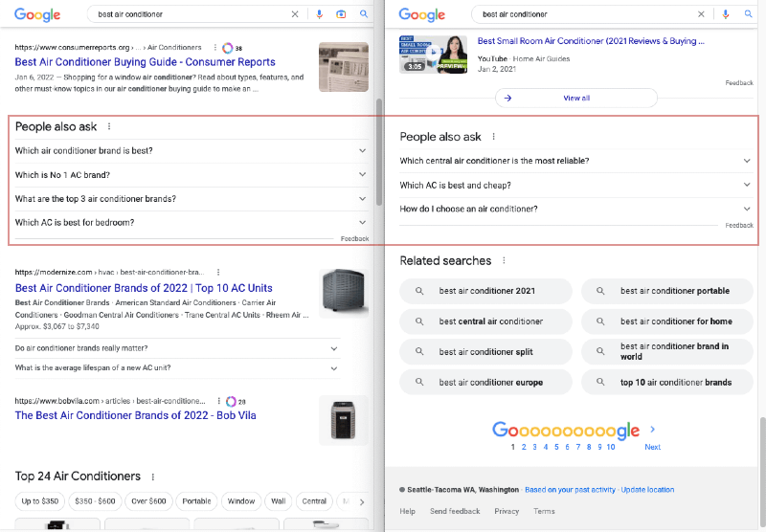
Task: Open three-dot menu beside modernize.com URL
Action: (x=218, y=272)
